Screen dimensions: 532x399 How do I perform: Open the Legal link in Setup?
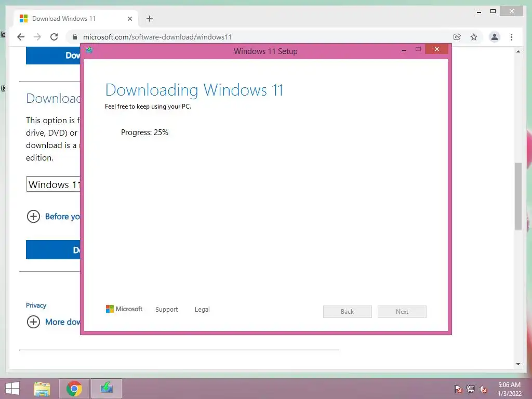point(202,310)
